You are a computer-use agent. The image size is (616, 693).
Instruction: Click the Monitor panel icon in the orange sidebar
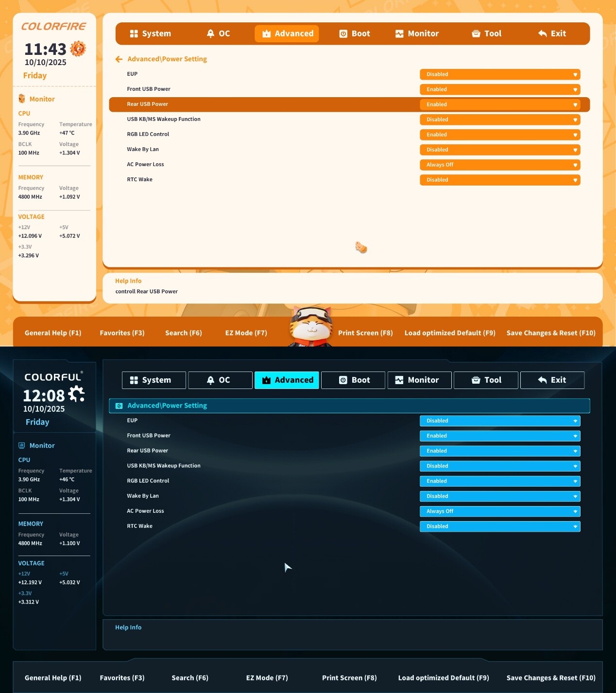22,99
